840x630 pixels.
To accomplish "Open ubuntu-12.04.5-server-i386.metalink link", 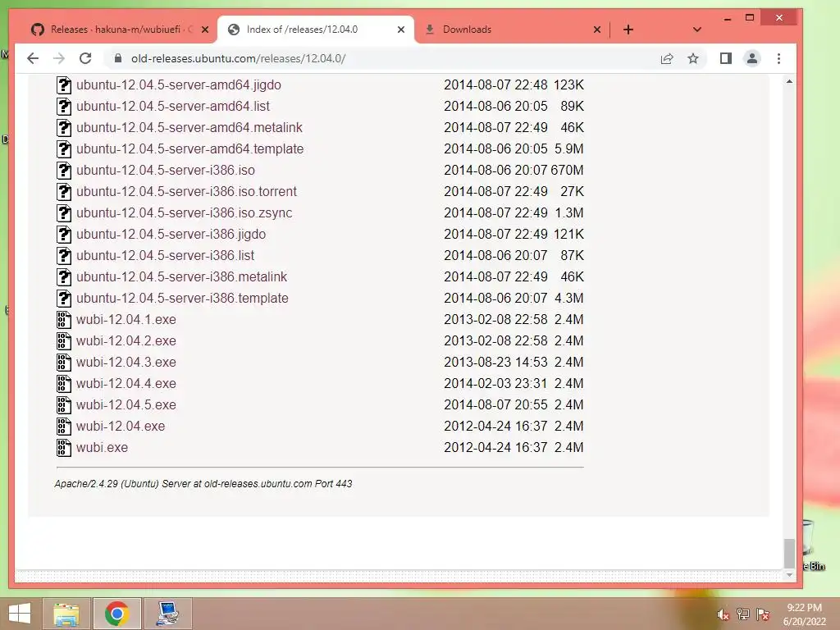I will click(x=181, y=277).
